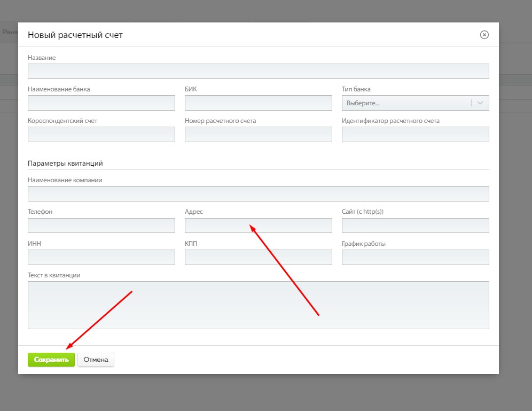Click the ИНН input field
Screen dimensions: 532x411
101,257
